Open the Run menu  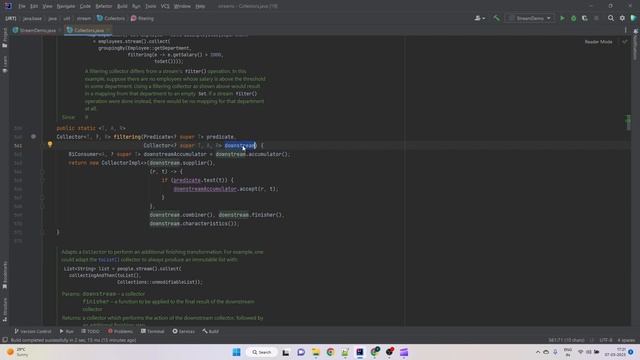pos(136,6)
